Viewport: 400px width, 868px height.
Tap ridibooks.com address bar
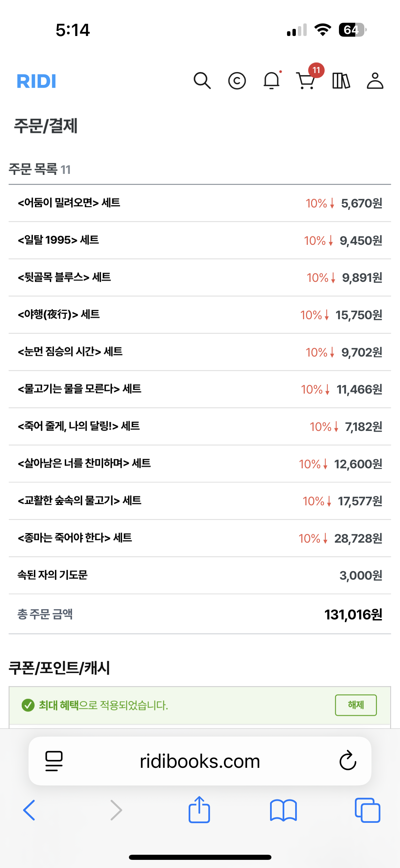[200, 761]
